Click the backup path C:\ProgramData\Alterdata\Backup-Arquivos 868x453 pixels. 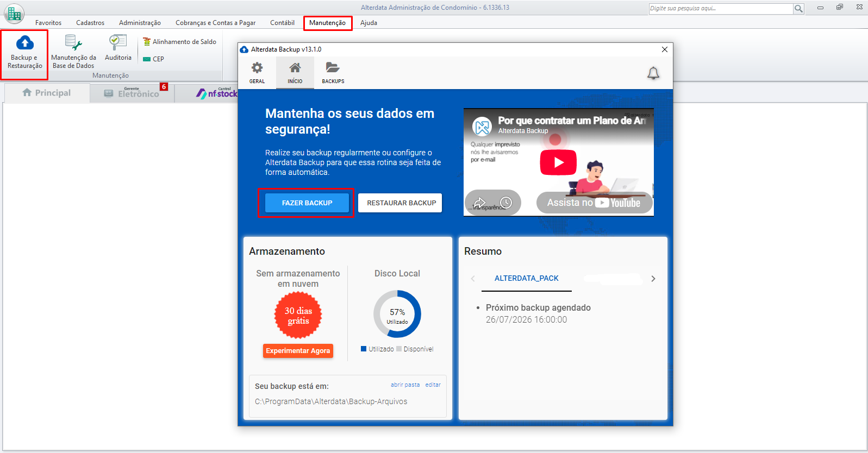point(331,401)
